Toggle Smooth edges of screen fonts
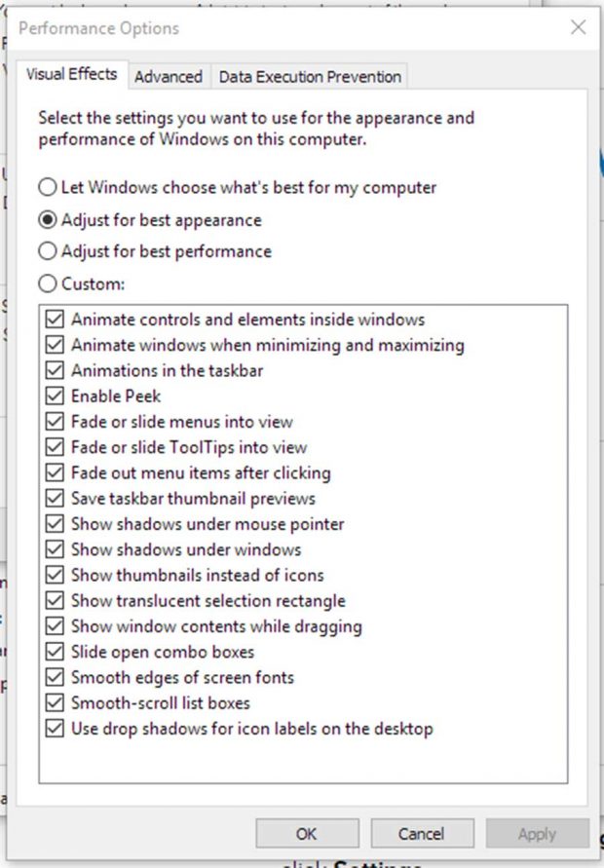 point(55,677)
